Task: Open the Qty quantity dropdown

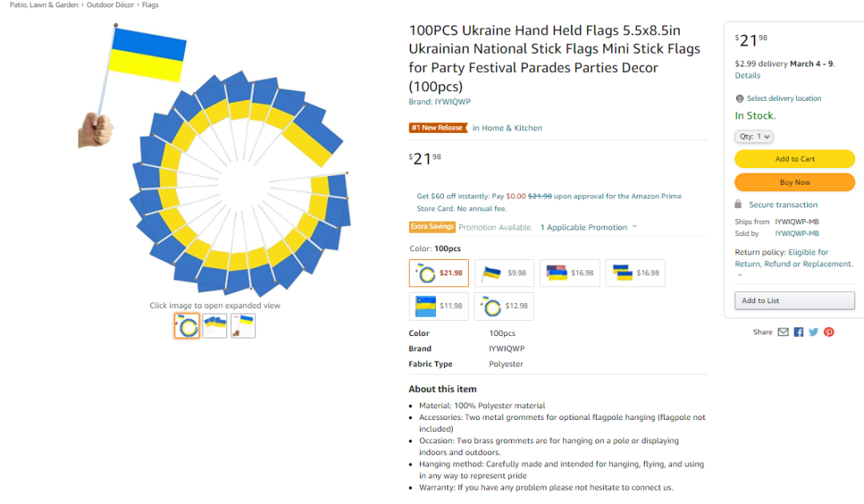Action: pyautogui.click(x=754, y=137)
